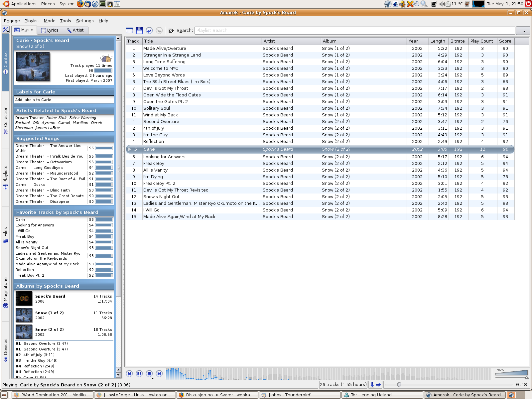The width and height of the screenshot is (532, 399).
Task: Open the Places system menu
Action: 48,4
